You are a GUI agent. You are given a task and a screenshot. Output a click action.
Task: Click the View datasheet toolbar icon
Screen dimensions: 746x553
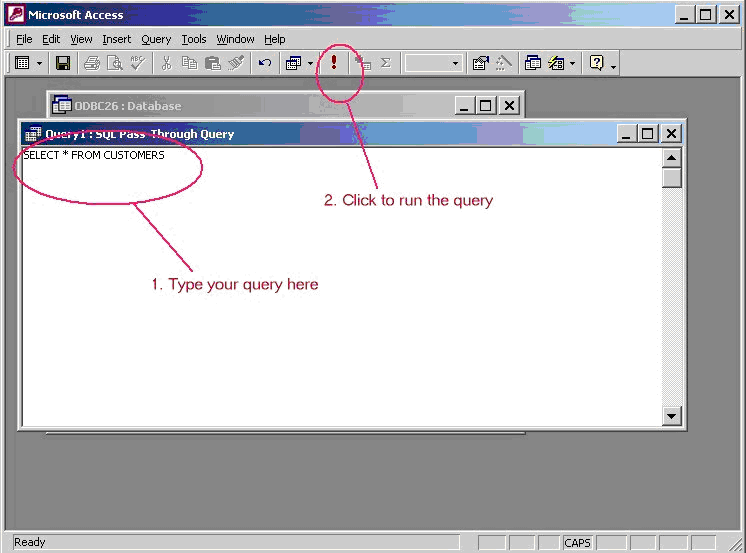coord(22,63)
